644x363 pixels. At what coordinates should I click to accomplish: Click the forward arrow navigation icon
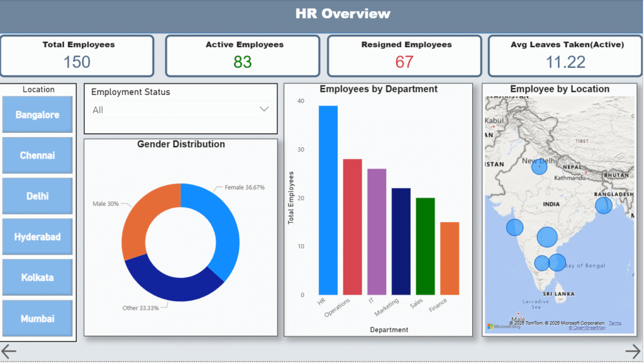[x=633, y=350]
